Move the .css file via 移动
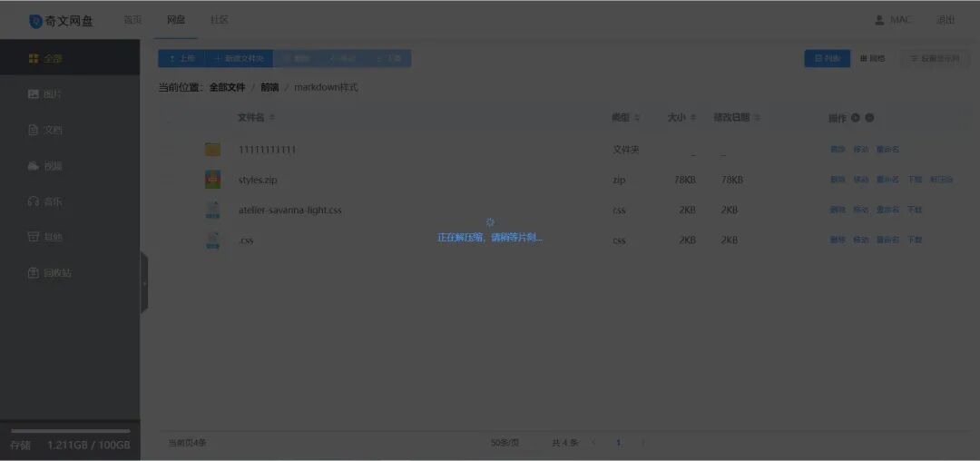Screen dimensions: 980x461 pos(860,240)
